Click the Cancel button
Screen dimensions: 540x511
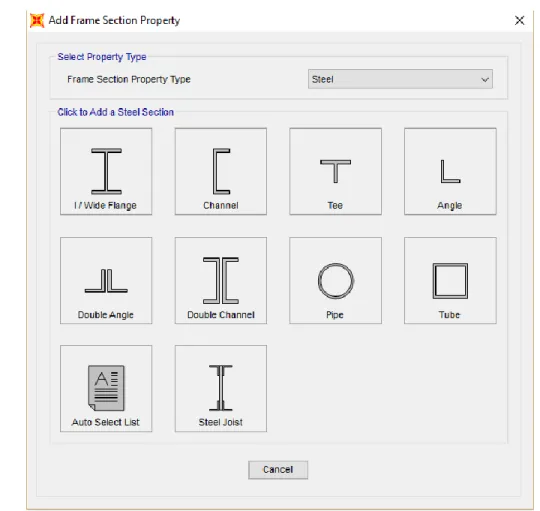coord(278,470)
